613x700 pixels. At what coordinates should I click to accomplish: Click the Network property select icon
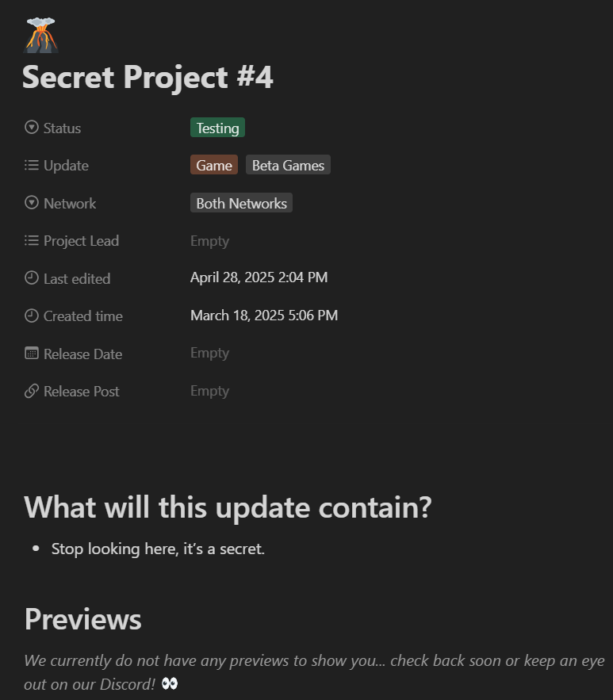click(31, 203)
